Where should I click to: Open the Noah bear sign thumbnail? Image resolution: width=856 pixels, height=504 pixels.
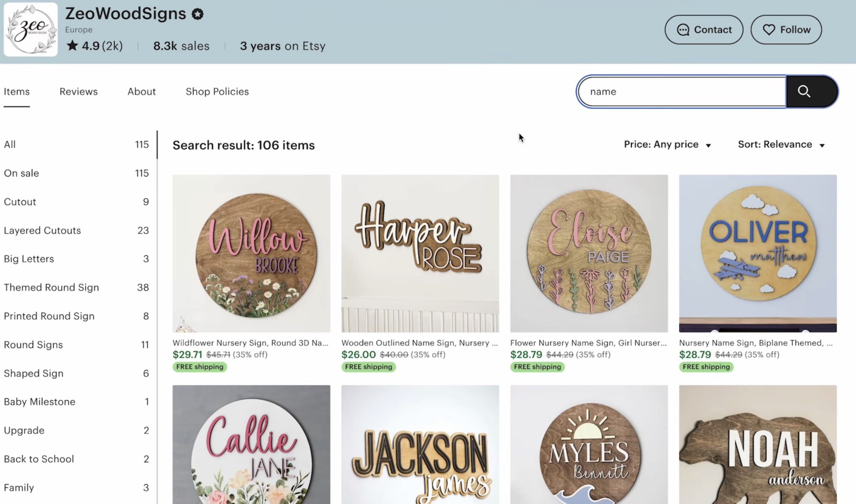pos(757,445)
